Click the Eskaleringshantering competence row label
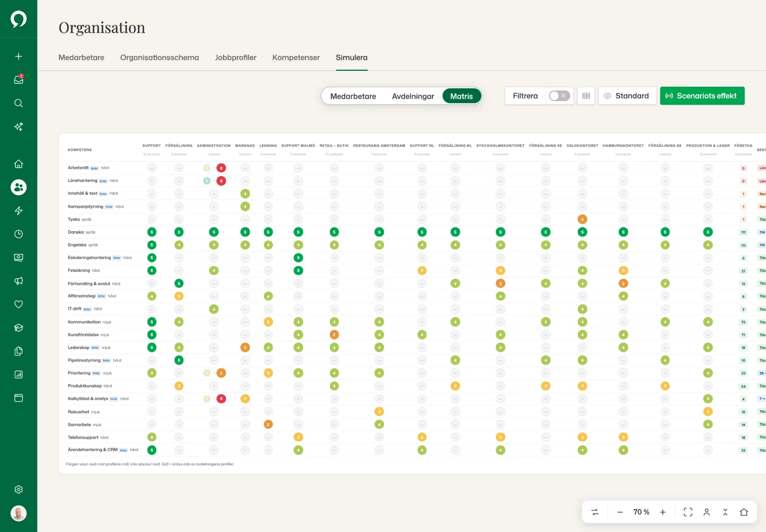The image size is (766, 532). (x=89, y=258)
